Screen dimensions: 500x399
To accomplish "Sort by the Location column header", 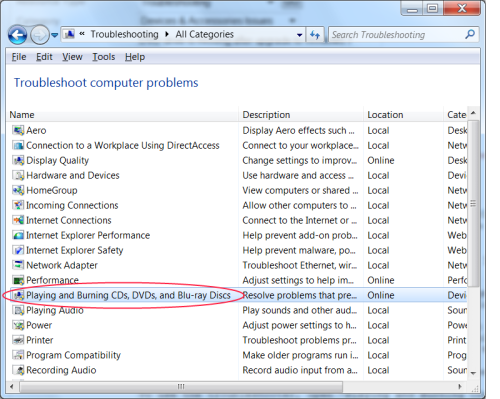I will pyautogui.click(x=403, y=115).
